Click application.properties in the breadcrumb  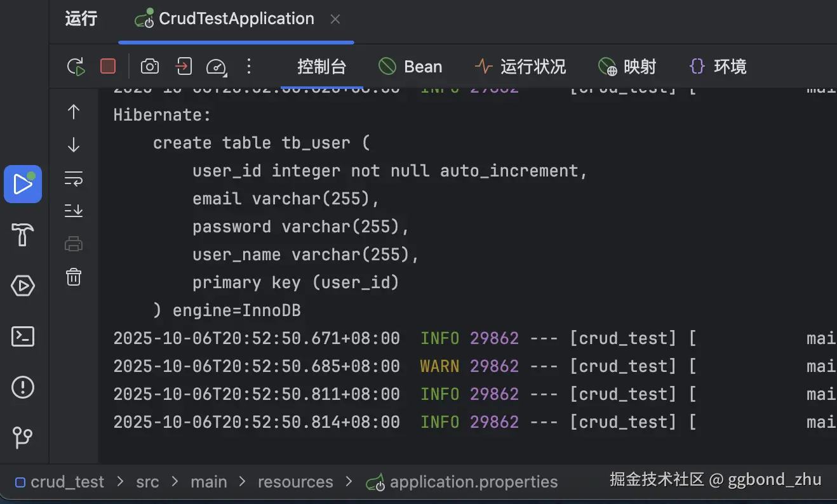click(473, 482)
